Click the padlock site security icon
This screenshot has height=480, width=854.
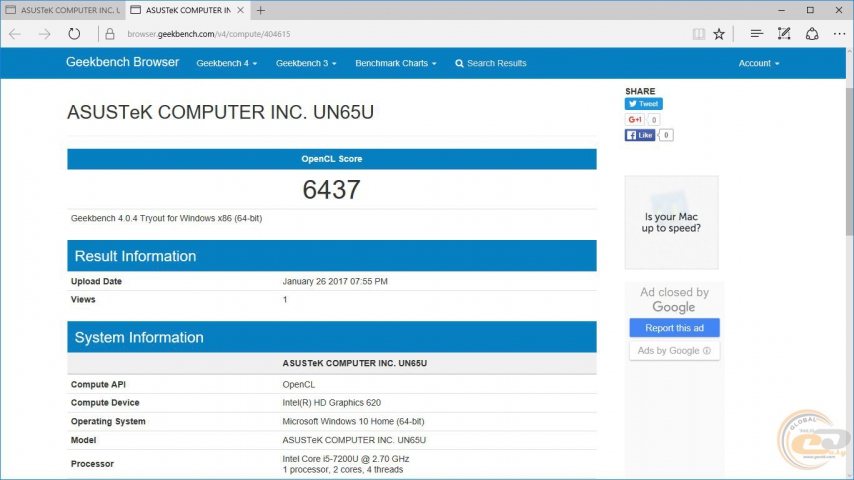[x=109, y=34]
